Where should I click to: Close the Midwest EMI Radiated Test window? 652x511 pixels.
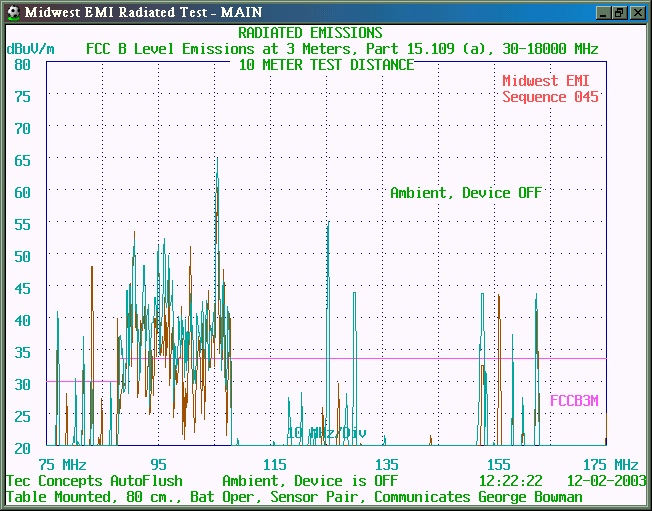tap(637, 12)
